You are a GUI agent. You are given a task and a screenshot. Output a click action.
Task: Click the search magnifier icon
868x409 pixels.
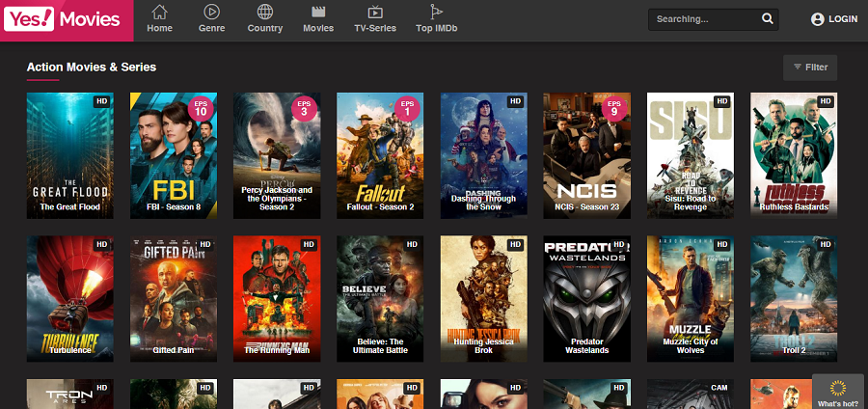(768, 19)
